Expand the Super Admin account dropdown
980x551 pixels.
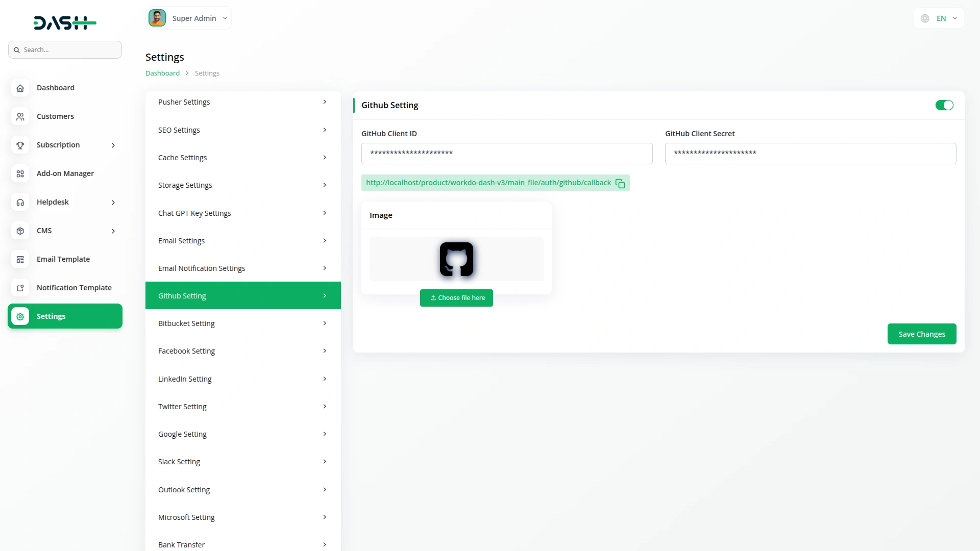click(225, 18)
